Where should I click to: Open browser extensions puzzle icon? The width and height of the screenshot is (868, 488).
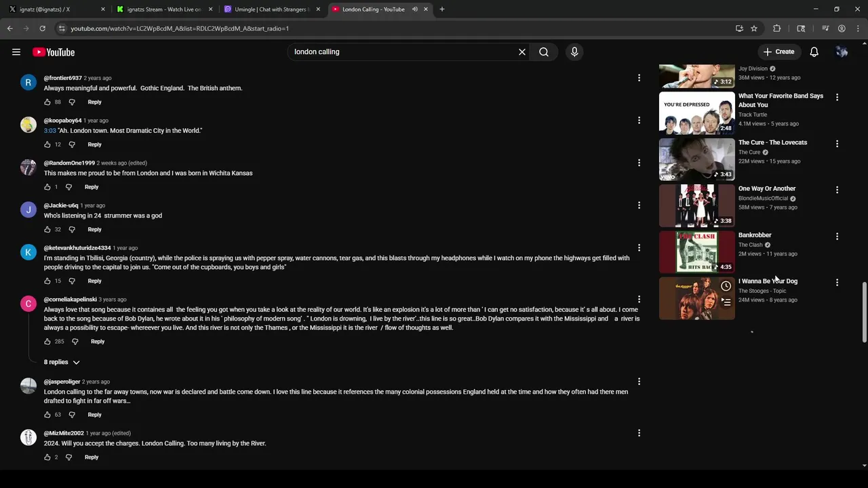777,28
